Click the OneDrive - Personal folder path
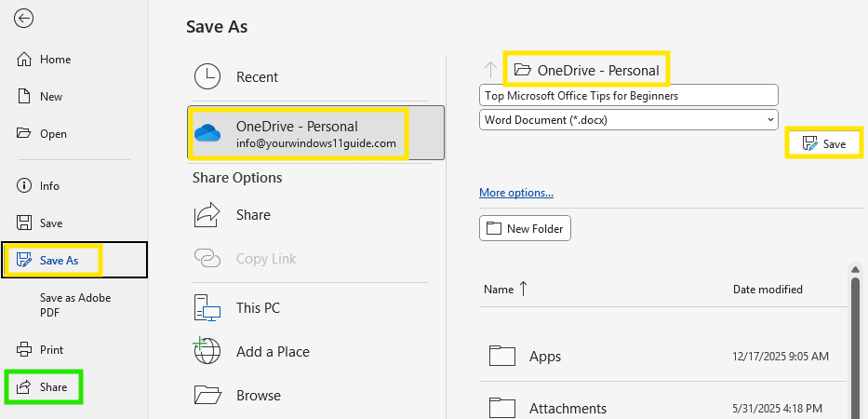868x419 pixels. coord(586,70)
